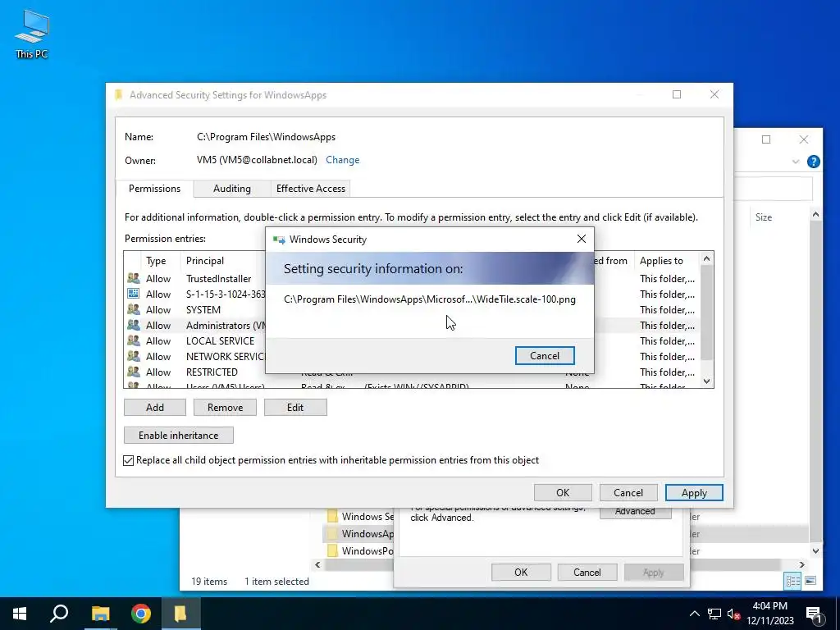Close the Windows Security dialog
Viewport: 840px width, 630px height.
[x=582, y=239]
